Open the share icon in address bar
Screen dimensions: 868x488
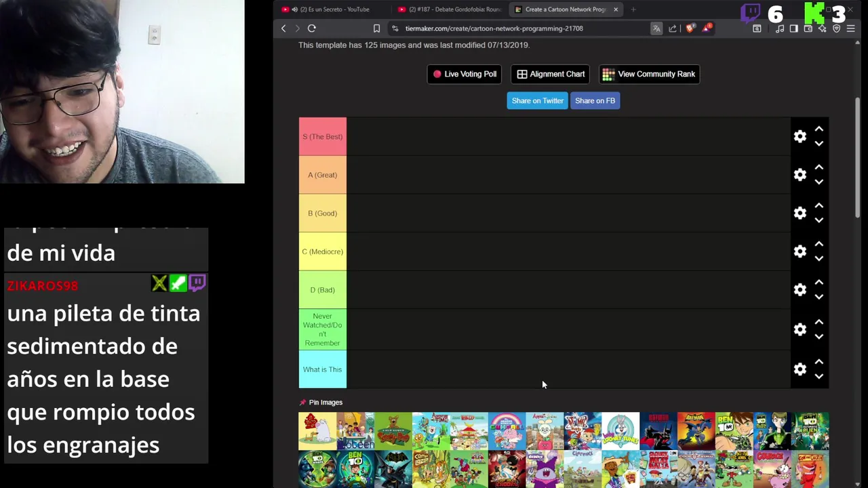(673, 28)
